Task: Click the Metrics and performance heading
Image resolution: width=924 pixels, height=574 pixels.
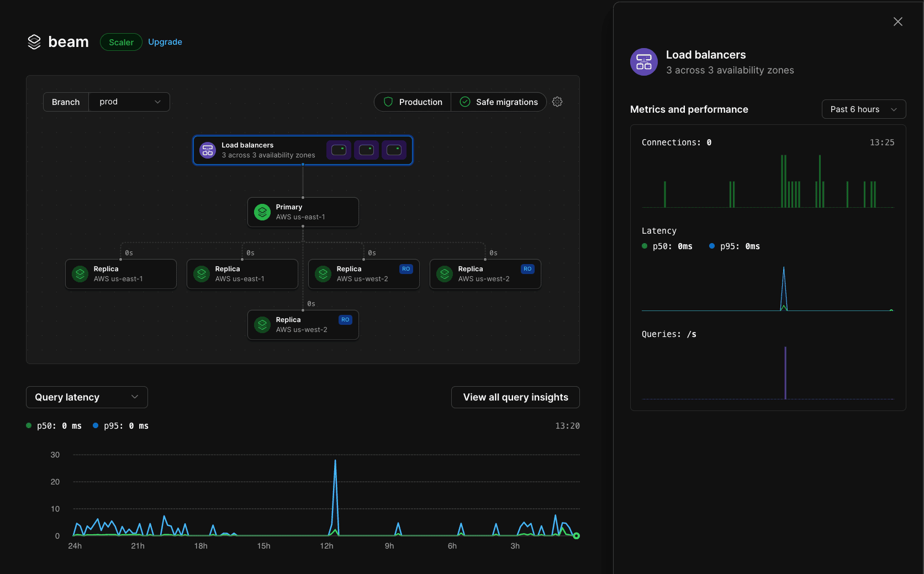Action: click(689, 109)
